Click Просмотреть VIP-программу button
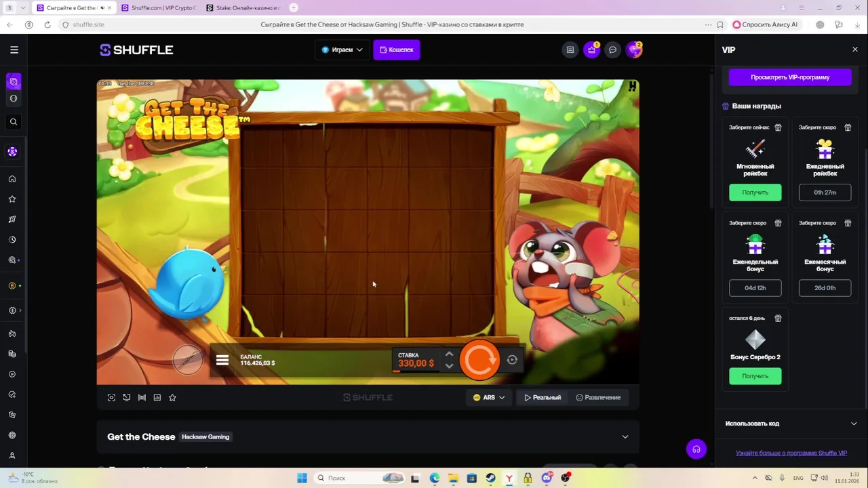868x488 pixels. coord(790,77)
